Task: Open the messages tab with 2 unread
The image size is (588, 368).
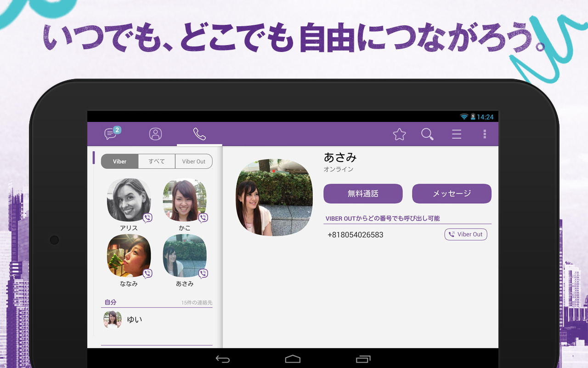Action: click(x=112, y=133)
